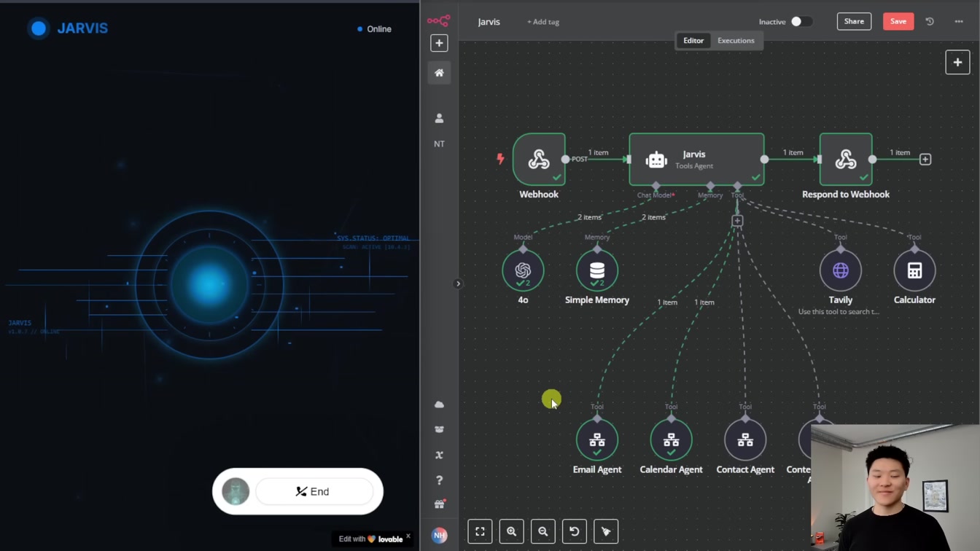Viewport: 980px width, 551px height.
Task: Click fit-to-view canvas button
Action: pos(480,531)
